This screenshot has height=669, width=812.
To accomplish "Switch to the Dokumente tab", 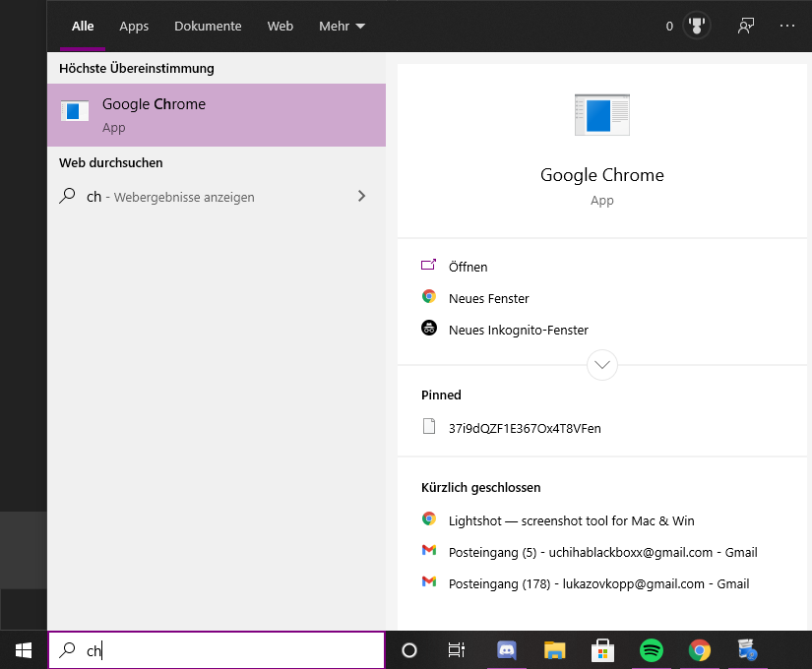I will (x=208, y=26).
